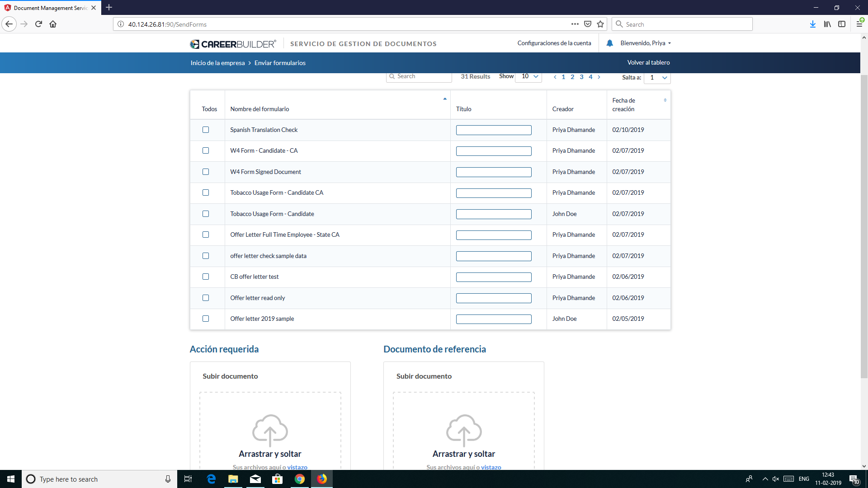Click the Firefox bookmark star icon
The width and height of the screenshot is (868, 488).
[600, 24]
